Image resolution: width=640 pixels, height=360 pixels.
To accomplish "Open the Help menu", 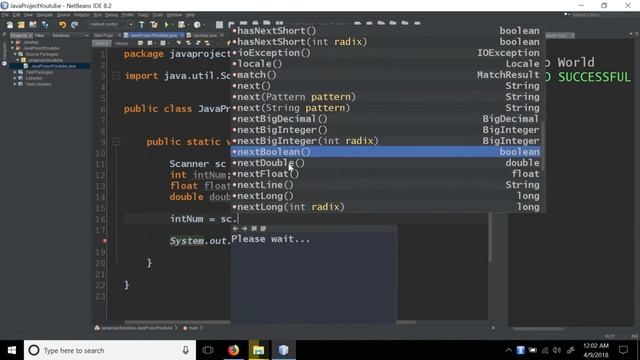I will click(x=190, y=15).
